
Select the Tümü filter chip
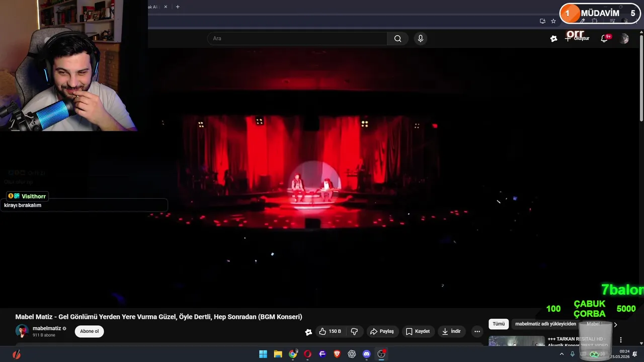(499, 324)
